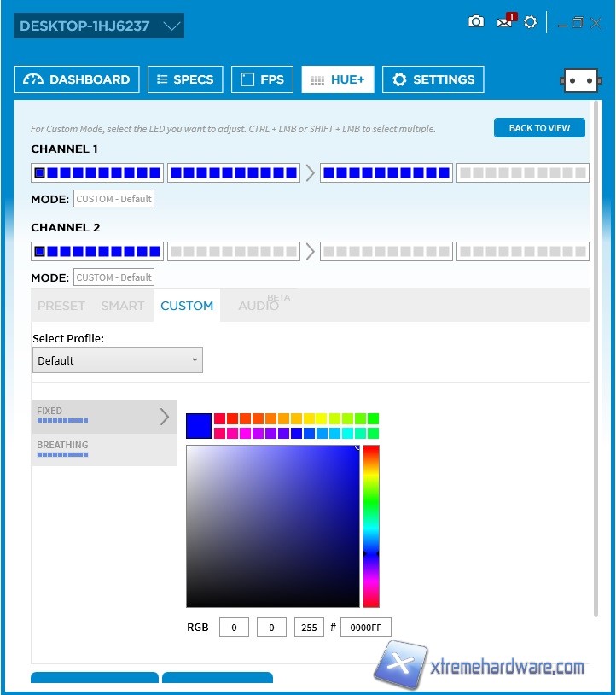Expand the FIXED mode chevron
Image resolution: width=616 pixels, height=695 pixels.
coord(165,417)
